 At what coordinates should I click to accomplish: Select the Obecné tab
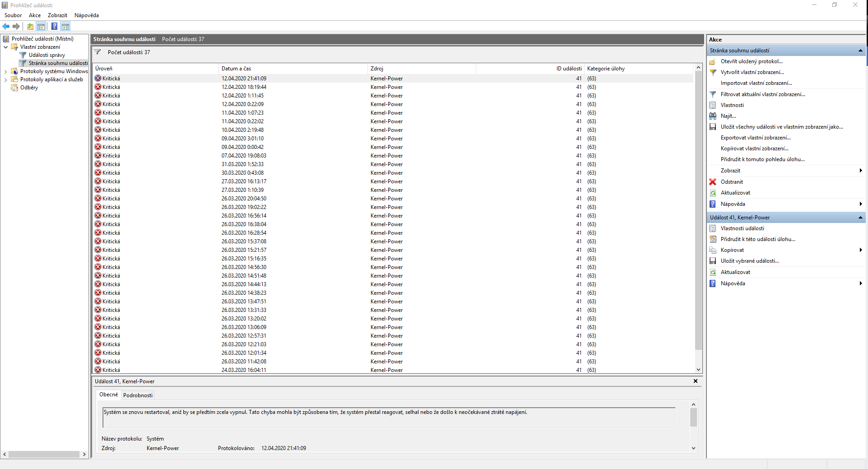(109, 395)
